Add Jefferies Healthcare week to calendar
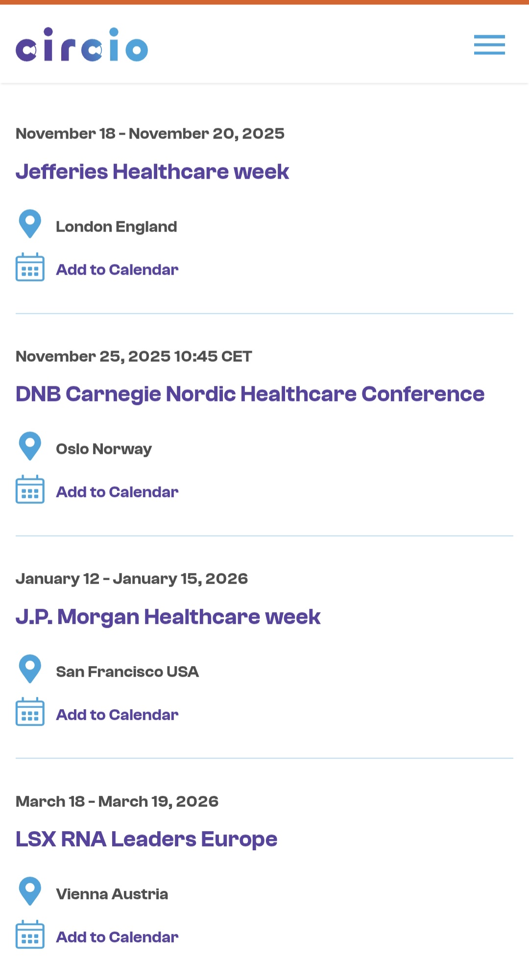This screenshot has width=529, height=980. [x=117, y=270]
